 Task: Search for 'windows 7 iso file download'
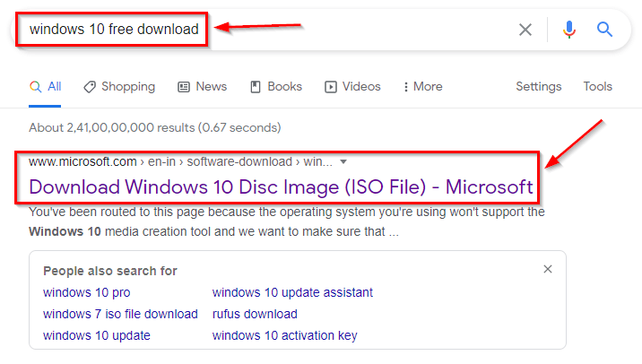(120, 314)
